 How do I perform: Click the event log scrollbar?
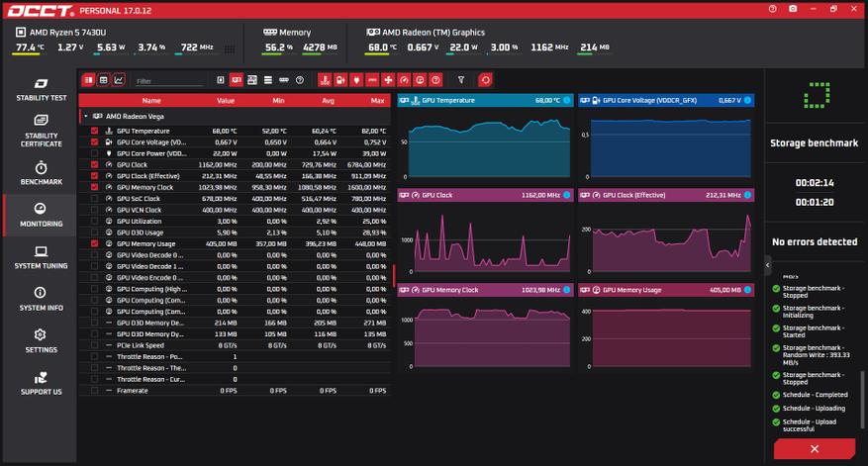(x=861, y=400)
